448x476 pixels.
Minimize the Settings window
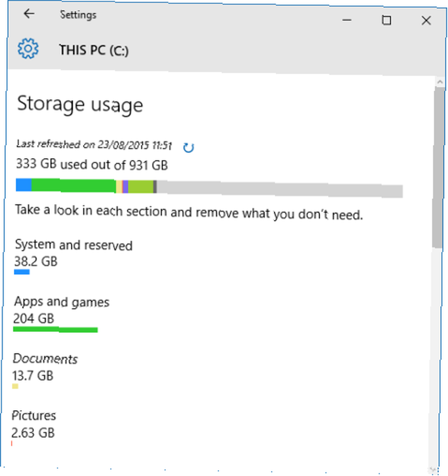tap(347, 20)
